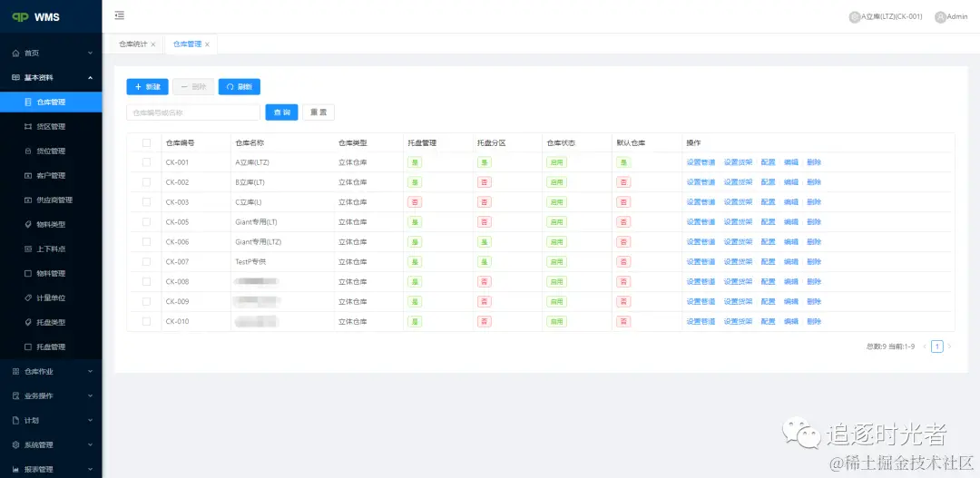Open the 物料管理 menu item
Screen dimensions: 980x478
[51, 273]
